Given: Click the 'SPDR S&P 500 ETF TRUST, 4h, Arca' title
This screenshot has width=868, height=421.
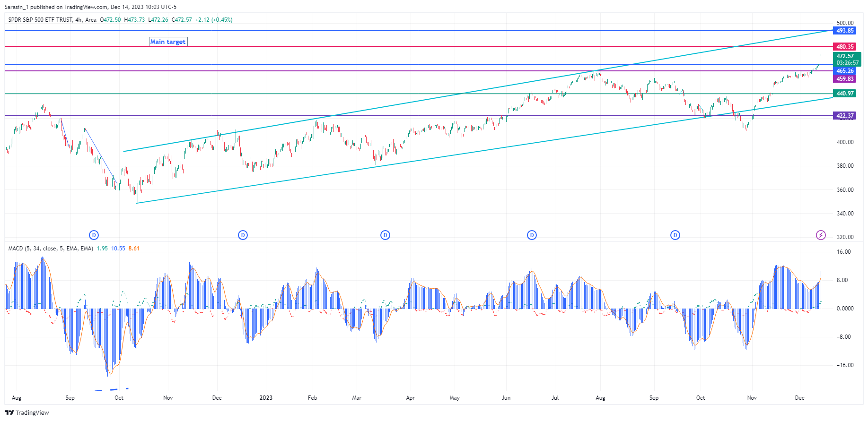Looking at the screenshot, I should click(53, 20).
